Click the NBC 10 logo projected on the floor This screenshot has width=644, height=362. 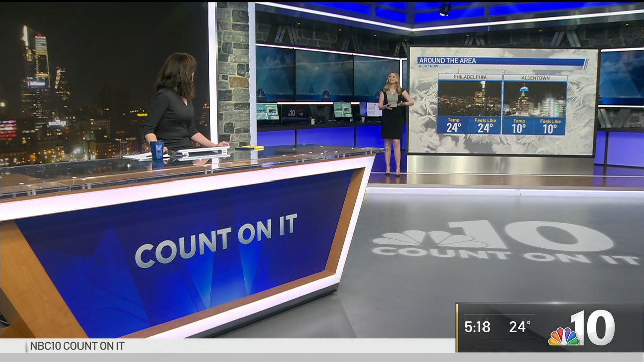(506, 243)
